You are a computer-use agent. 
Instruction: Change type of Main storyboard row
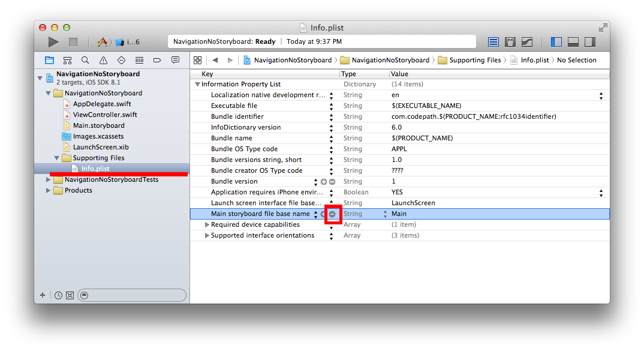pos(385,214)
